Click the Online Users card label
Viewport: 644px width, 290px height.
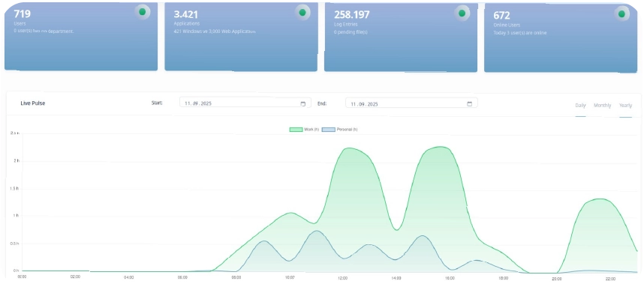pyautogui.click(x=507, y=25)
